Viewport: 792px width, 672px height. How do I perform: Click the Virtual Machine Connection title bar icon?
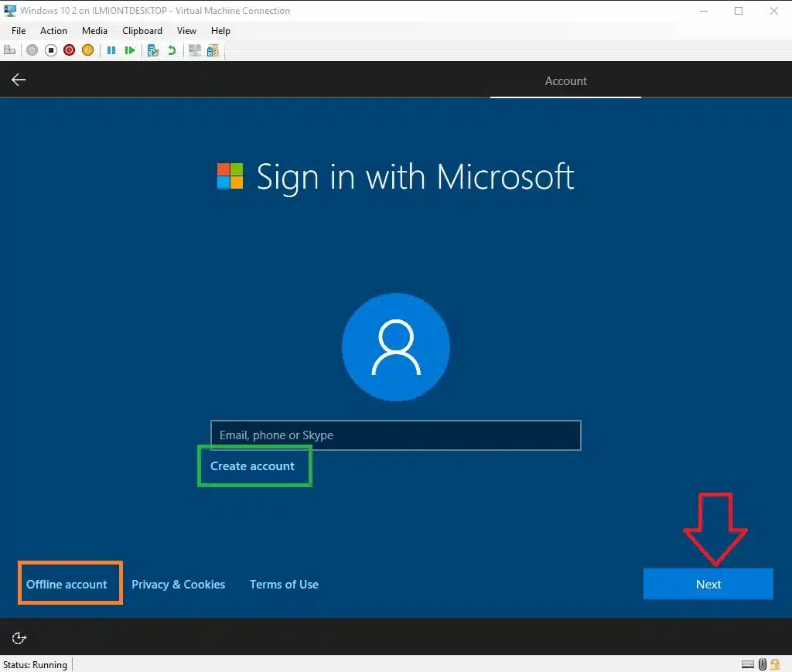(9, 10)
